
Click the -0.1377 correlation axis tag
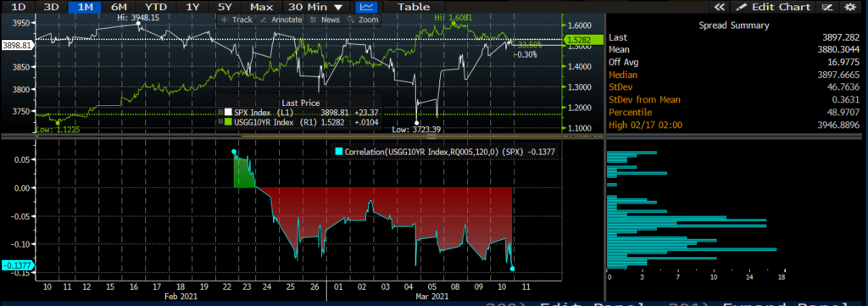click(17, 266)
